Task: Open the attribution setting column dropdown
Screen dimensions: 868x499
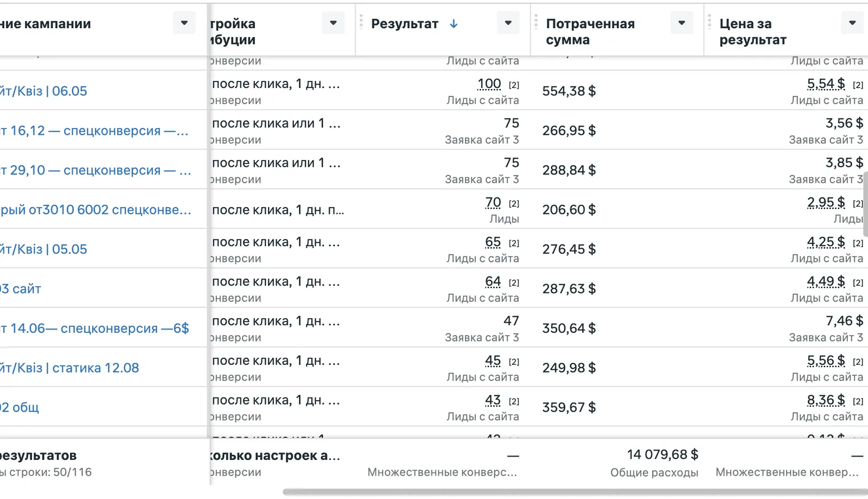Action: [x=333, y=23]
